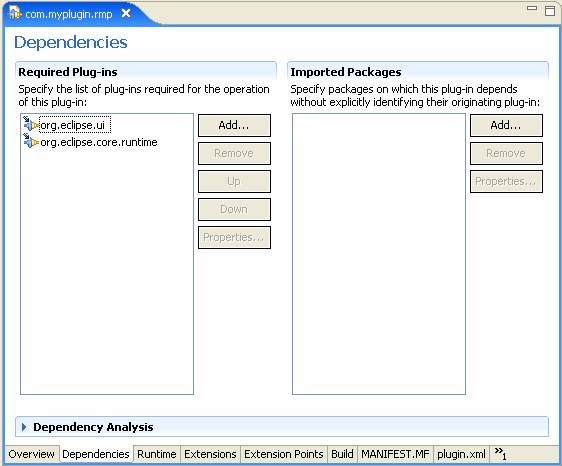Go to the Extensions tab
This screenshot has width=562, height=466.
click(210, 454)
